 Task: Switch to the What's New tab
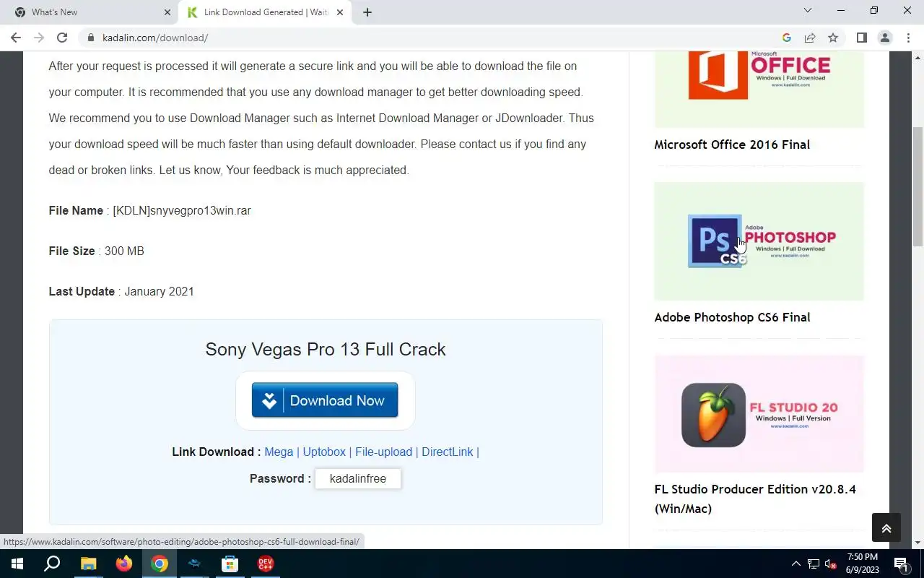pos(92,12)
